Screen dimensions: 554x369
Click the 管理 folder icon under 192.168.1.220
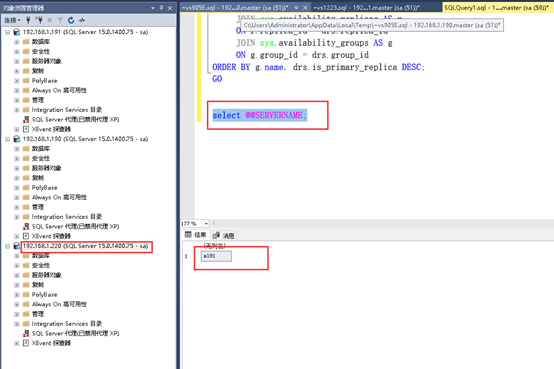(26, 314)
